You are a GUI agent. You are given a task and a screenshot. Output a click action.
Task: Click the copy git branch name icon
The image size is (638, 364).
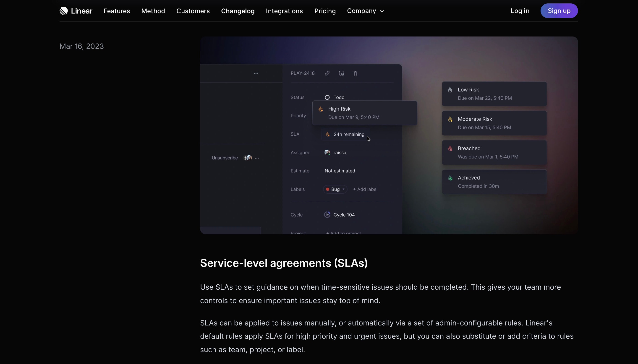[x=355, y=73]
